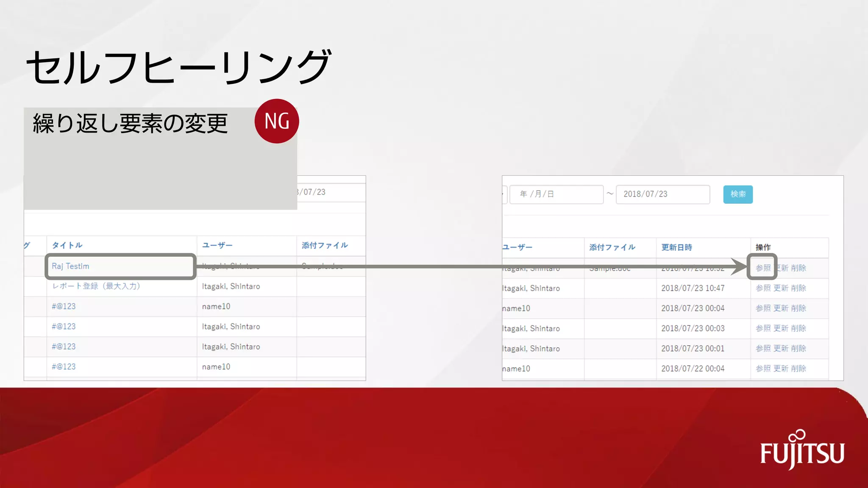The image size is (868, 488).
Task: Select name10 in the 2018/07/22 00:04 row
Action: (x=516, y=369)
